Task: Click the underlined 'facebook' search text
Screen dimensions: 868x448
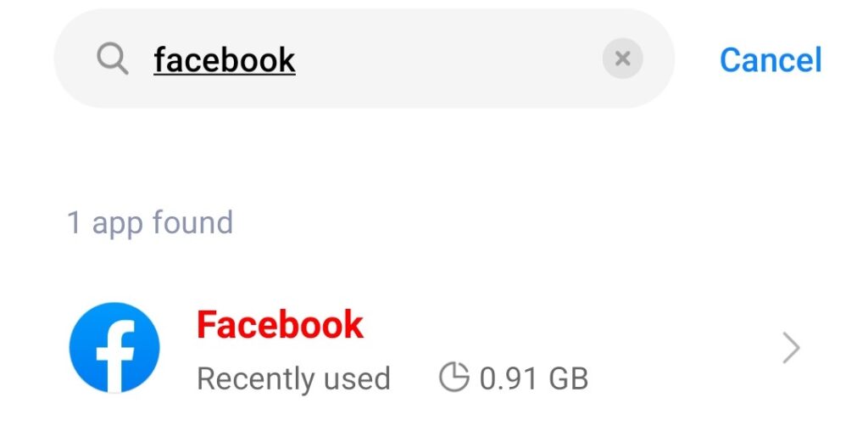Action: pyautogui.click(x=225, y=59)
